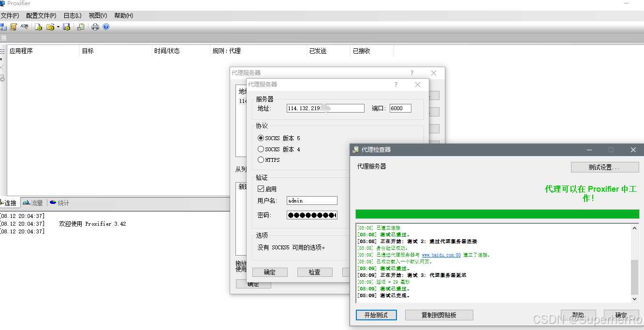Click 复制到剪贴板 button

click(x=439, y=315)
